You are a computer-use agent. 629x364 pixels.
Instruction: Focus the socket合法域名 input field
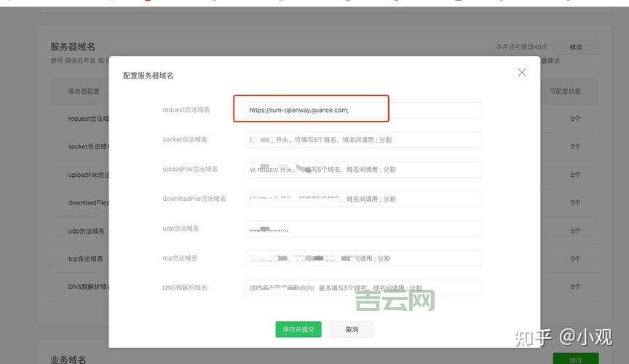[363, 140]
